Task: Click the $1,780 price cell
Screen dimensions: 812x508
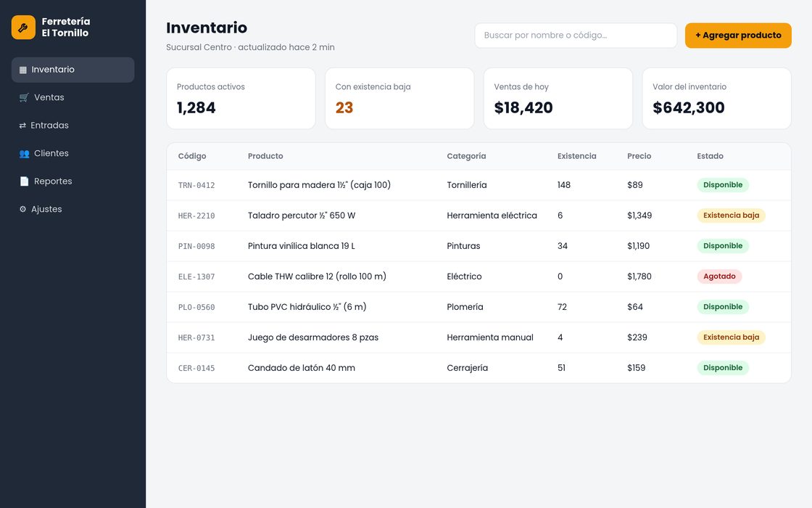Action: 639,276
